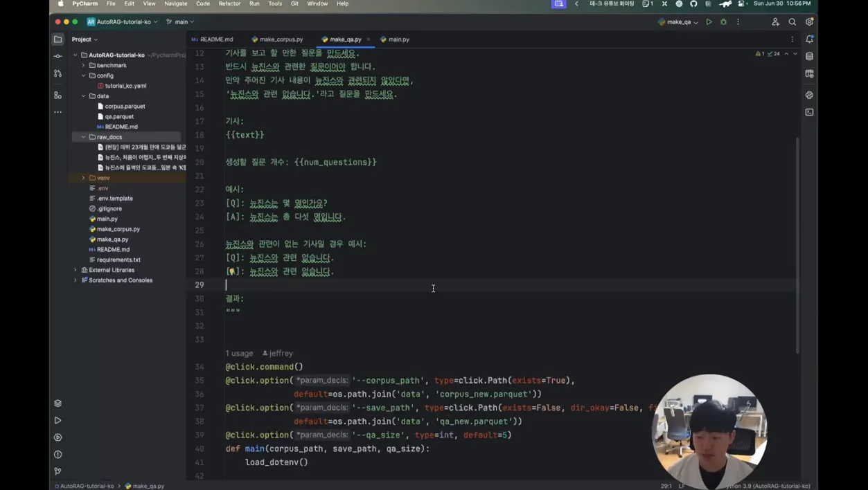
Task: Show more tool windows ellipsis in left stripe
Action: [57, 112]
